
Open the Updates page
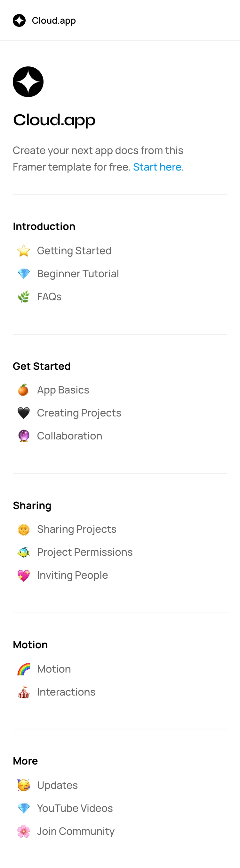tap(57, 785)
